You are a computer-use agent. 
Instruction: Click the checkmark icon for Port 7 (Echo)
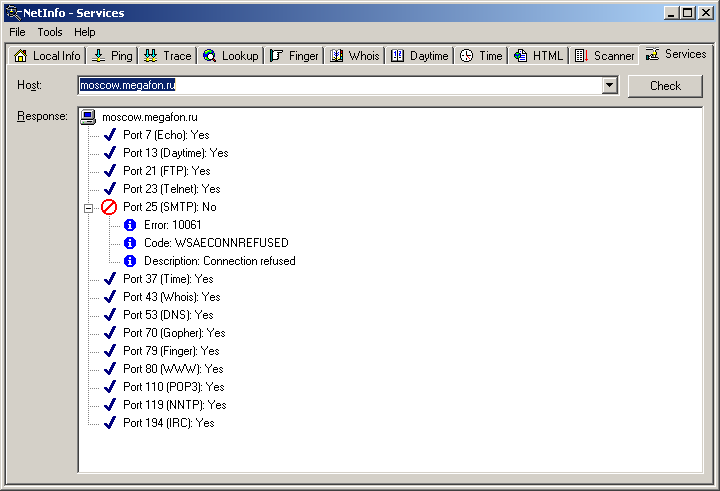(110, 135)
